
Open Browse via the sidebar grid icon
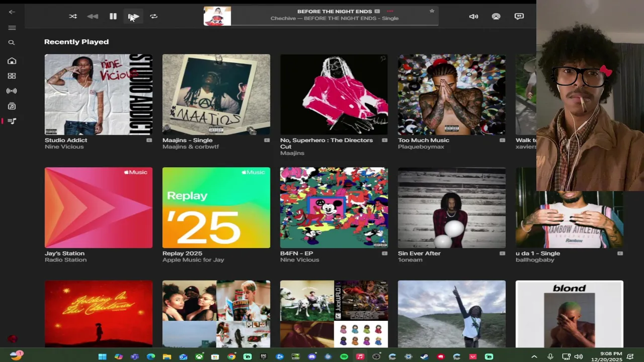coord(12,76)
